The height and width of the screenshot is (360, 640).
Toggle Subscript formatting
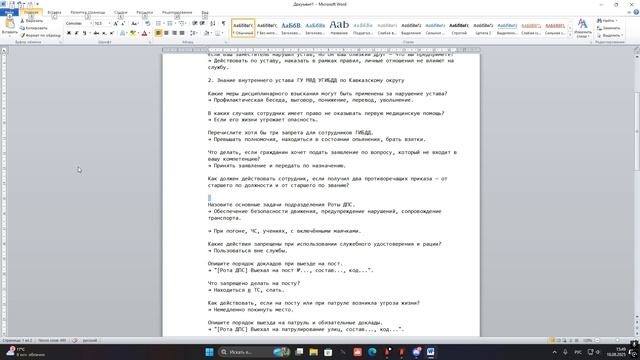104,33
